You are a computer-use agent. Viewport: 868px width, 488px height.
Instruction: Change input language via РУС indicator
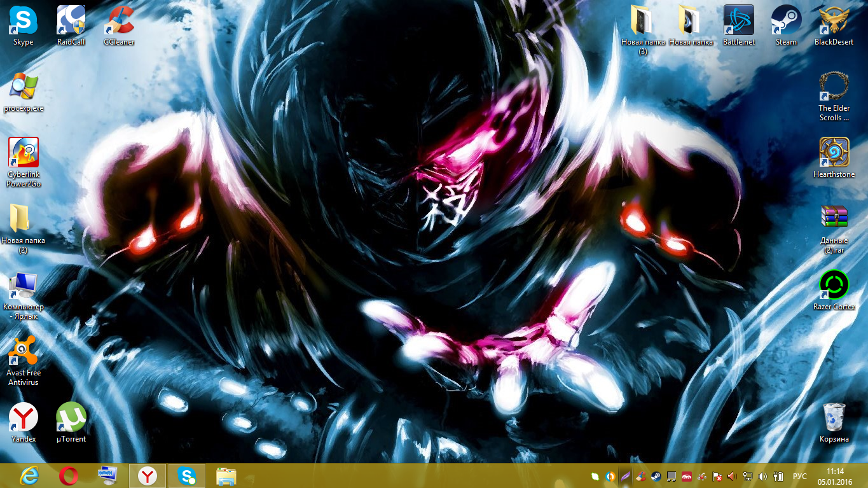coord(800,476)
